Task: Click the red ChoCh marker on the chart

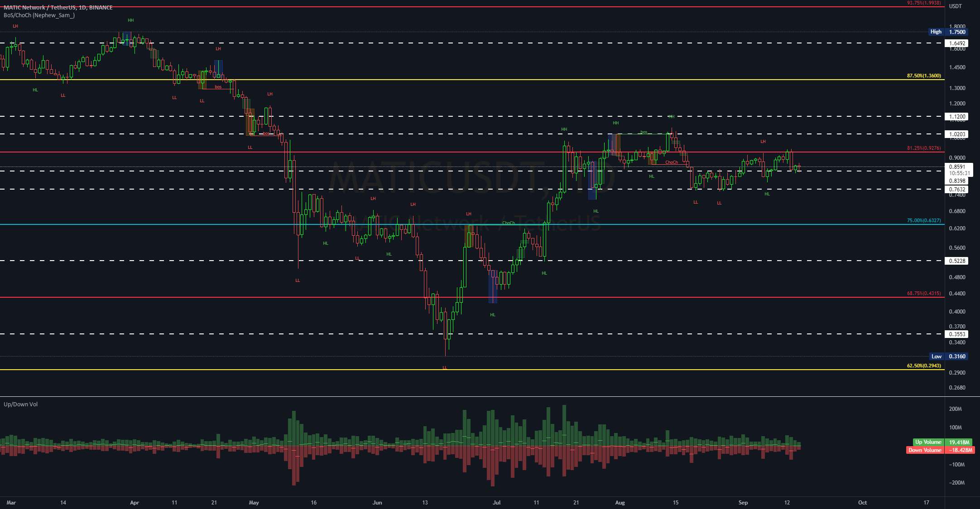Action: pos(672,162)
